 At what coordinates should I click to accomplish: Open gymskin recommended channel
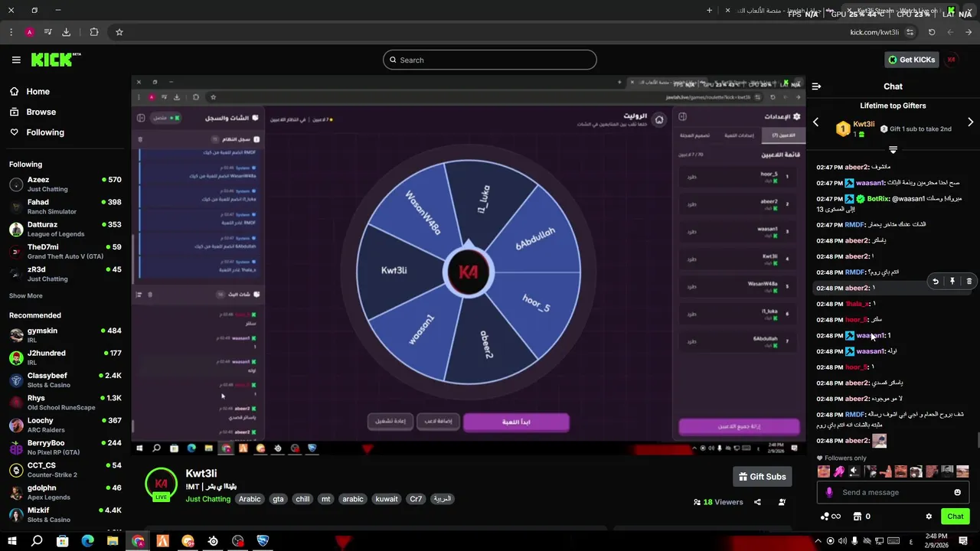coord(65,335)
